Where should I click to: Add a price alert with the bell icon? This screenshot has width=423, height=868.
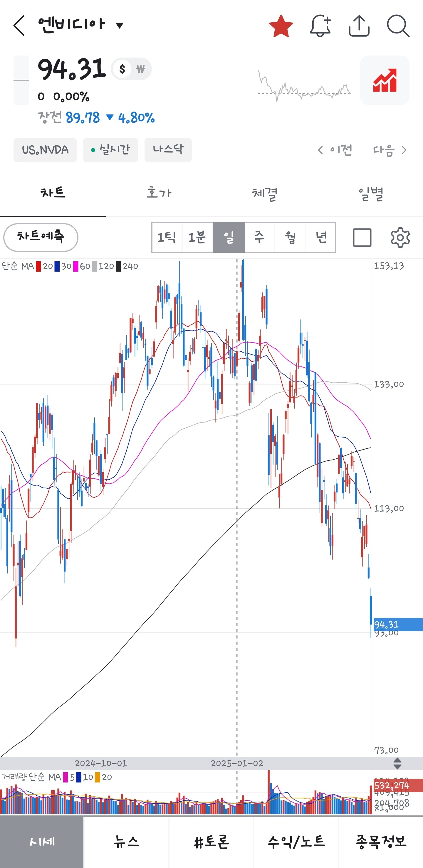coord(320,26)
